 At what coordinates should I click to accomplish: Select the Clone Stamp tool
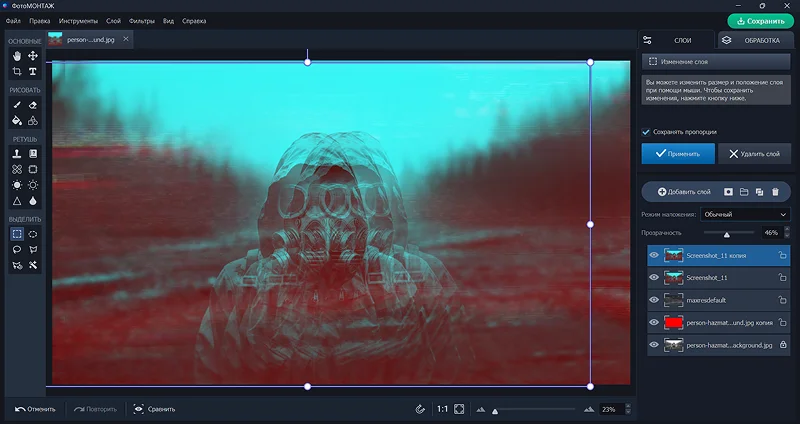17,154
